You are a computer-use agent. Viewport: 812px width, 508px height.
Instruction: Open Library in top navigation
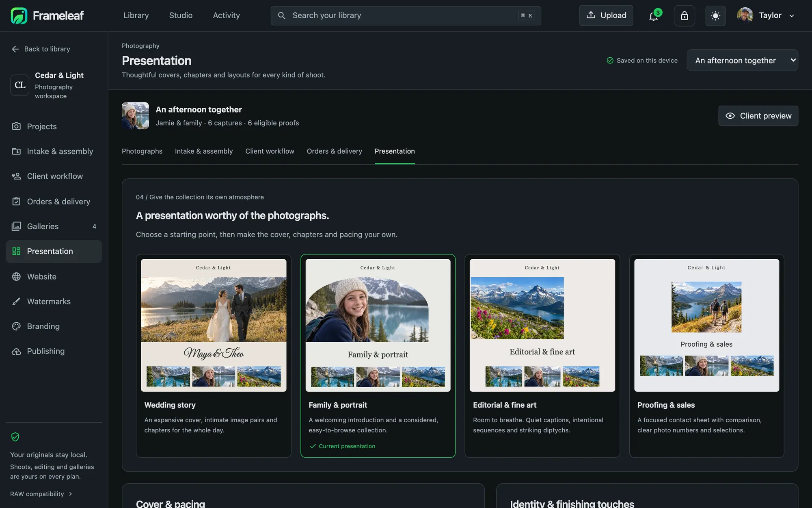136,15
